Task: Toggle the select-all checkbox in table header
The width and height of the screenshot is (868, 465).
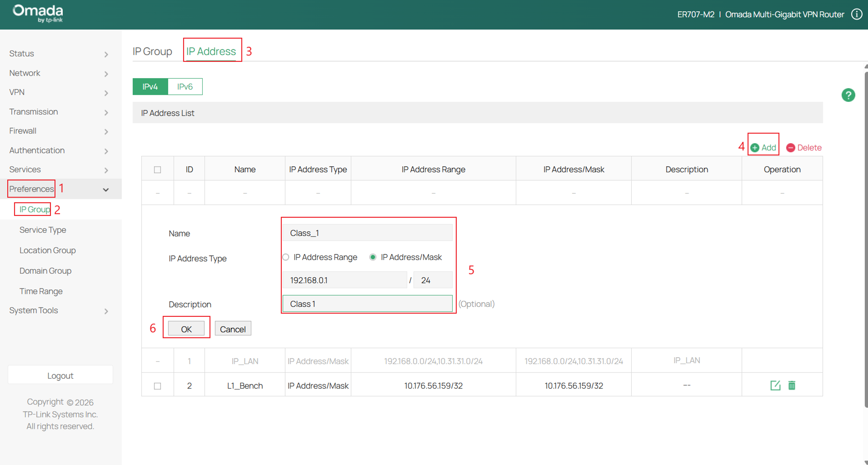Action: tap(157, 169)
